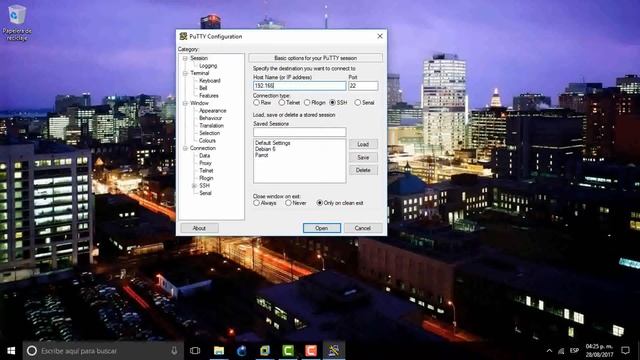Collapse the Terminal tree node
The width and height of the screenshot is (640, 360).
[x=185, y=73]
